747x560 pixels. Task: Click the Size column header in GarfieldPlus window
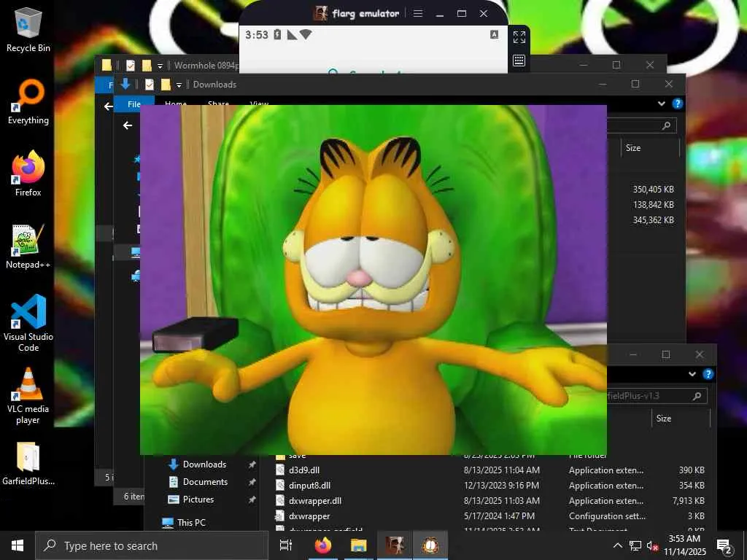pyautogui.click(x=681, y=419)
